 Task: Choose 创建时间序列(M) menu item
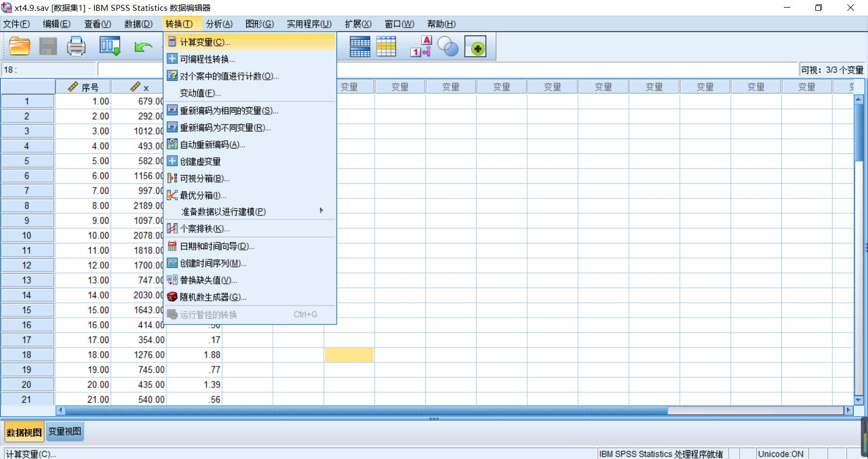[250, 263]
